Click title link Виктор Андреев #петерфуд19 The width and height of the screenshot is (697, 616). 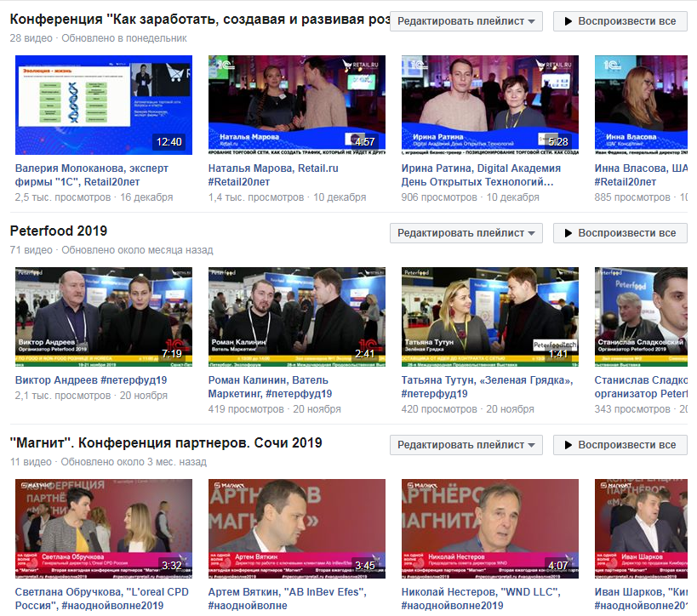pos(91,380)
